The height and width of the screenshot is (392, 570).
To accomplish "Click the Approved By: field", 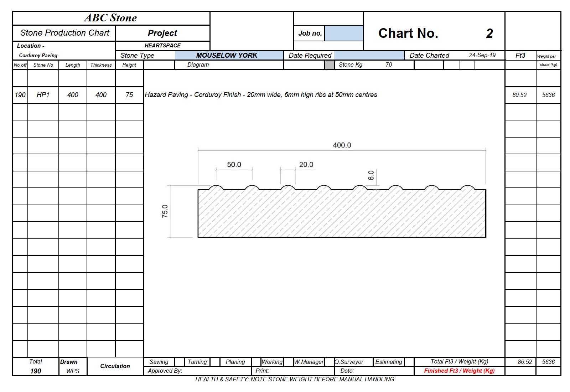I will tap(197, 371).
